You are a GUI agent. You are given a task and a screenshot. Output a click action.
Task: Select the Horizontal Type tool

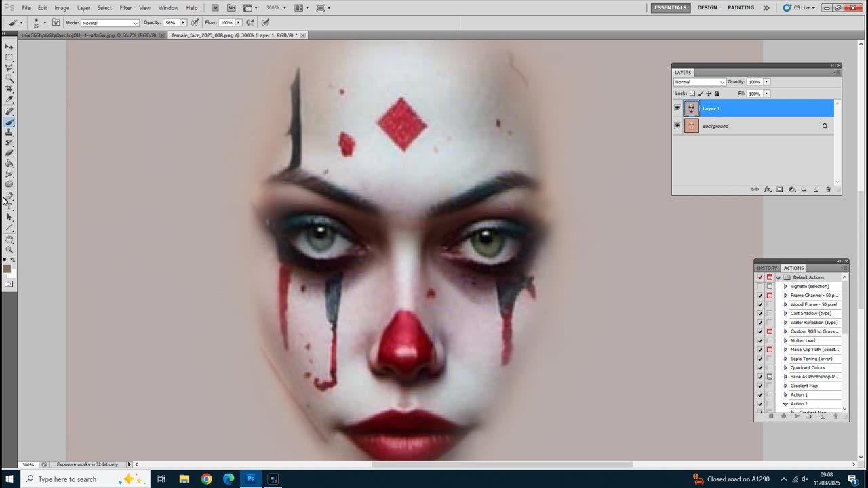9,206
